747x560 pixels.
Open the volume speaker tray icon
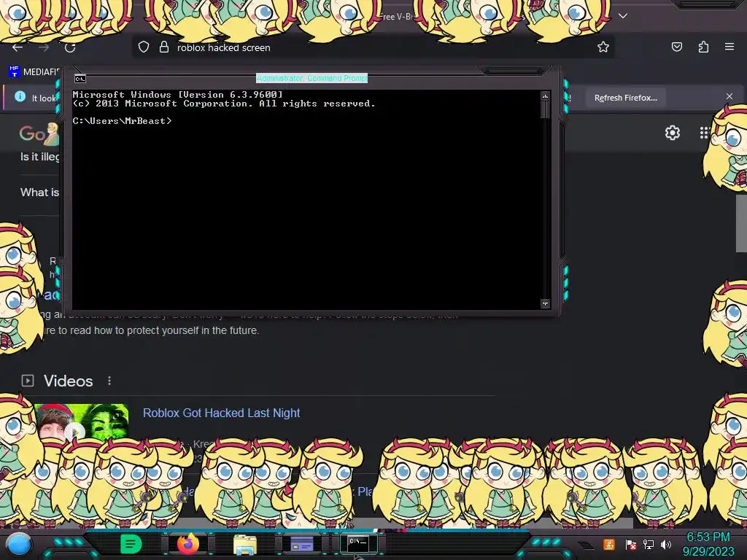pyautogui.click(x=666, y=544)
